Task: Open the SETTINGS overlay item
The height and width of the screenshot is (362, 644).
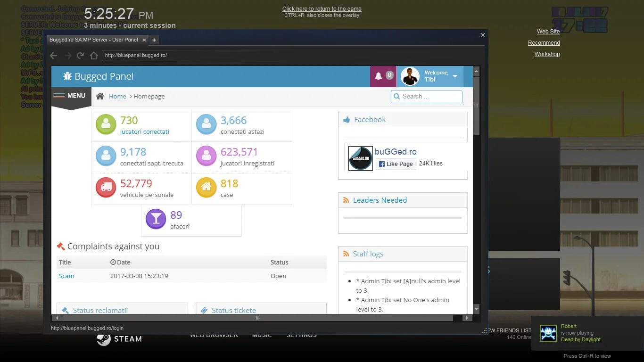Action: [302, 335]
